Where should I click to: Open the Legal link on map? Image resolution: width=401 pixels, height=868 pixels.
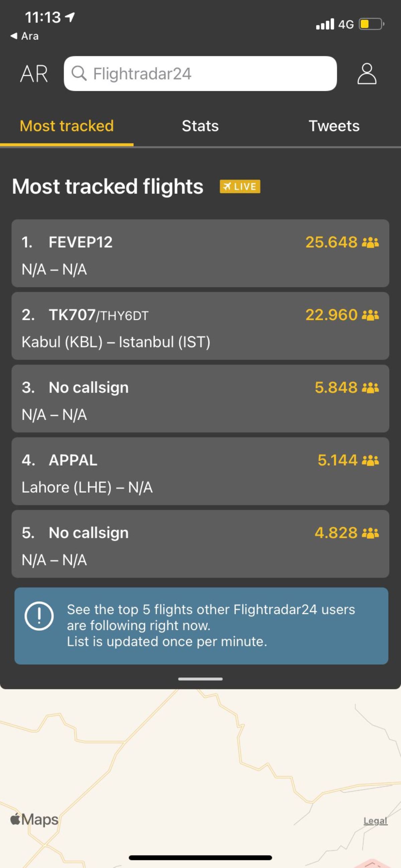(375, 821)
